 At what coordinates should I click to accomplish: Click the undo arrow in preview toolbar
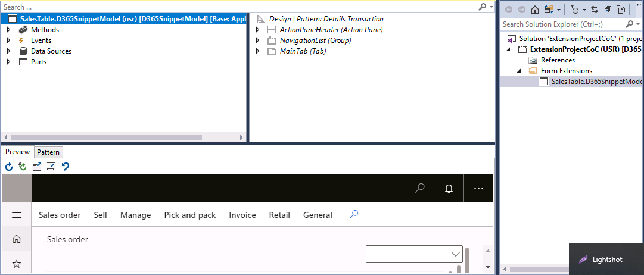(65, 167)
